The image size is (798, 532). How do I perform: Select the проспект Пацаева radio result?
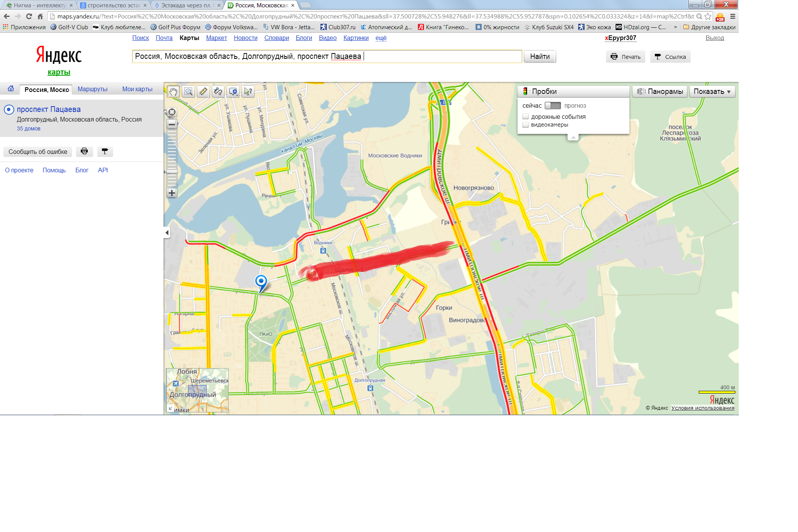click(x=9, y=110)
